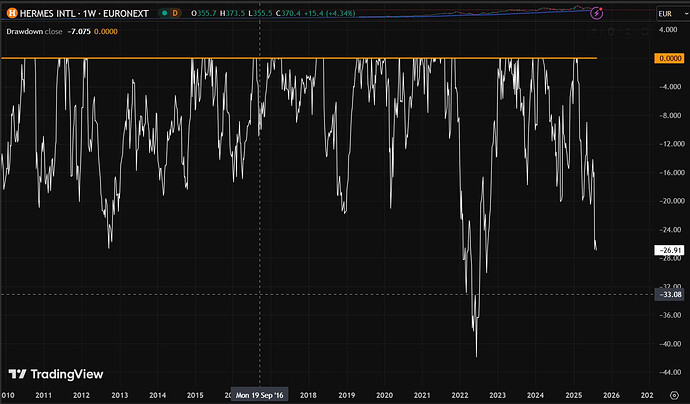Select the orange zero horizontal line
Viewport: 690px width, 404px height.
[299, 58]
